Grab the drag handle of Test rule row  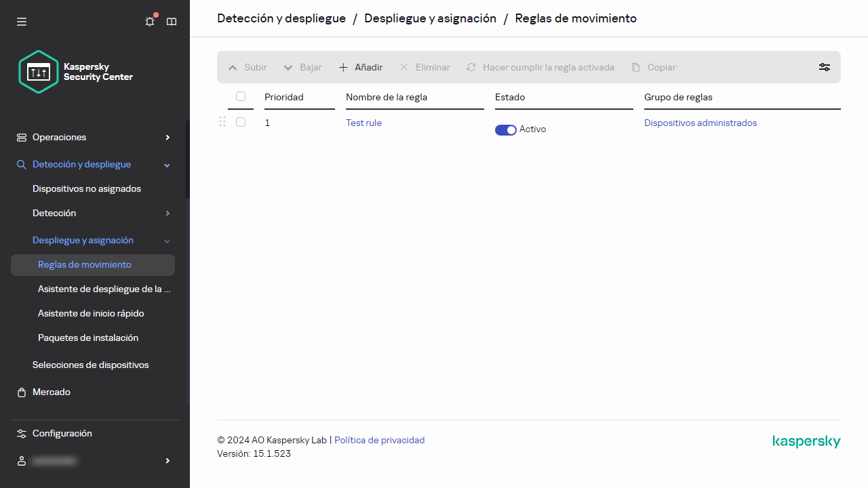click(222, 122)
